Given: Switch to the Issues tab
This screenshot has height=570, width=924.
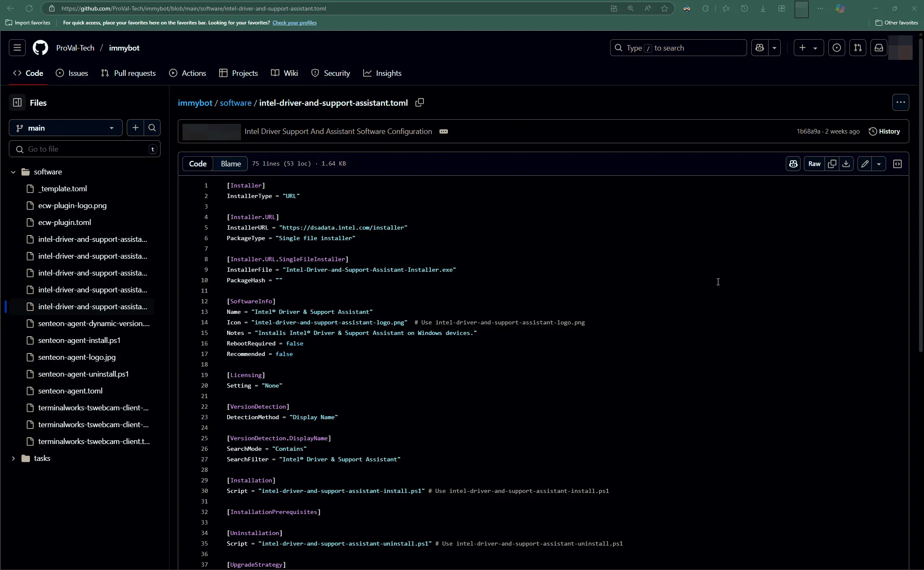Looking at the screenshot, I should [x=72, y=73].
